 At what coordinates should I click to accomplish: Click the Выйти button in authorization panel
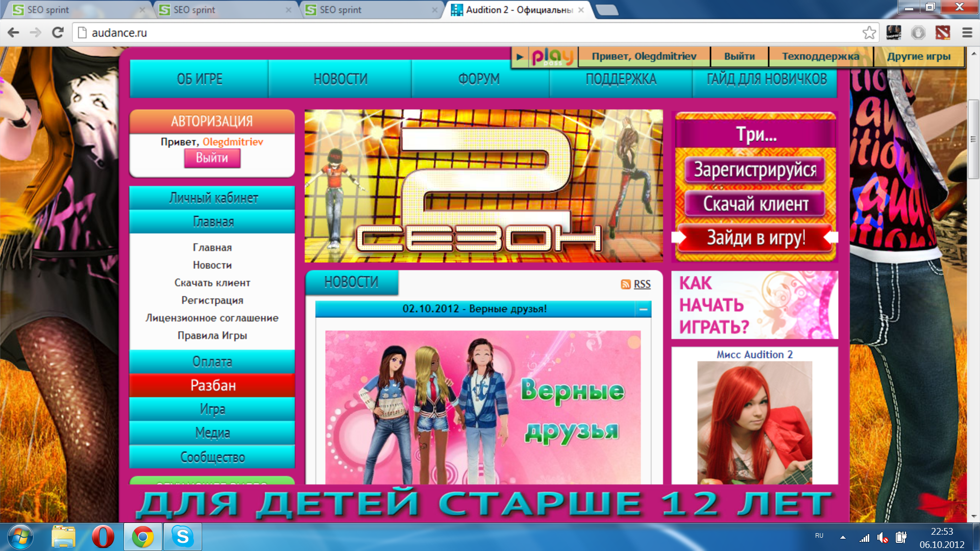[x=212, y=158]
